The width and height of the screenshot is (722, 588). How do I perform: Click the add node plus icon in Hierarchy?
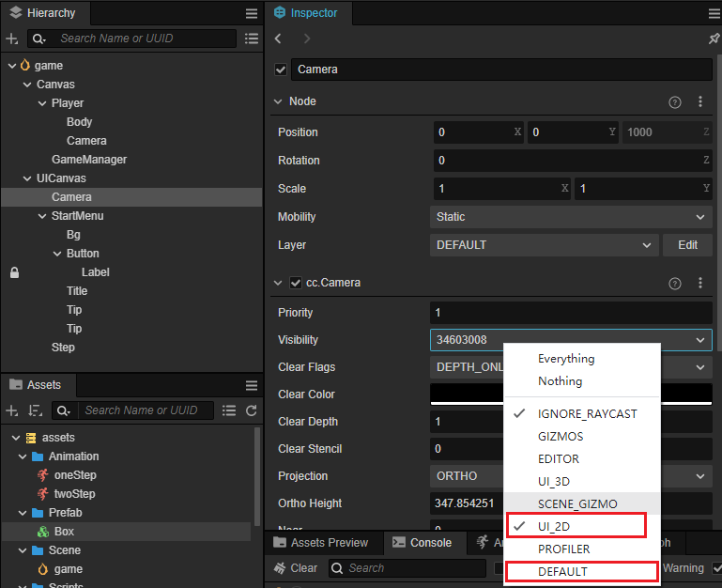tap(11, 39)
